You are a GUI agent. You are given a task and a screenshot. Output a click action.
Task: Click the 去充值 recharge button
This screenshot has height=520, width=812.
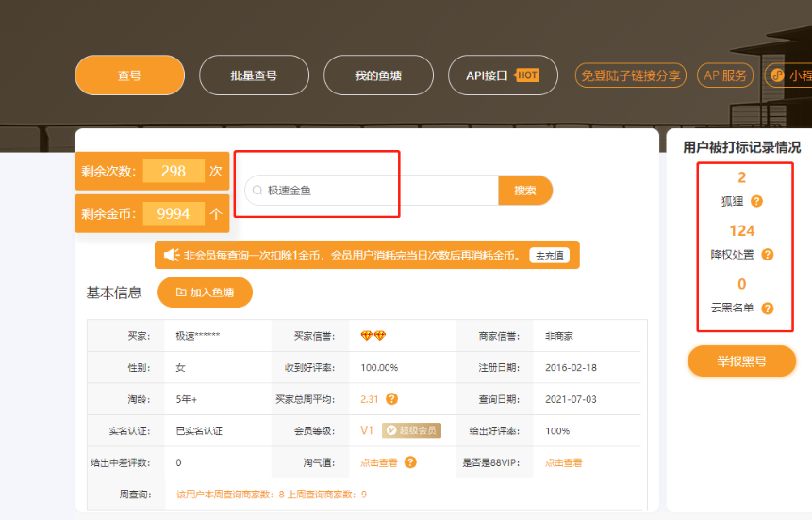(x=549, y=255)
